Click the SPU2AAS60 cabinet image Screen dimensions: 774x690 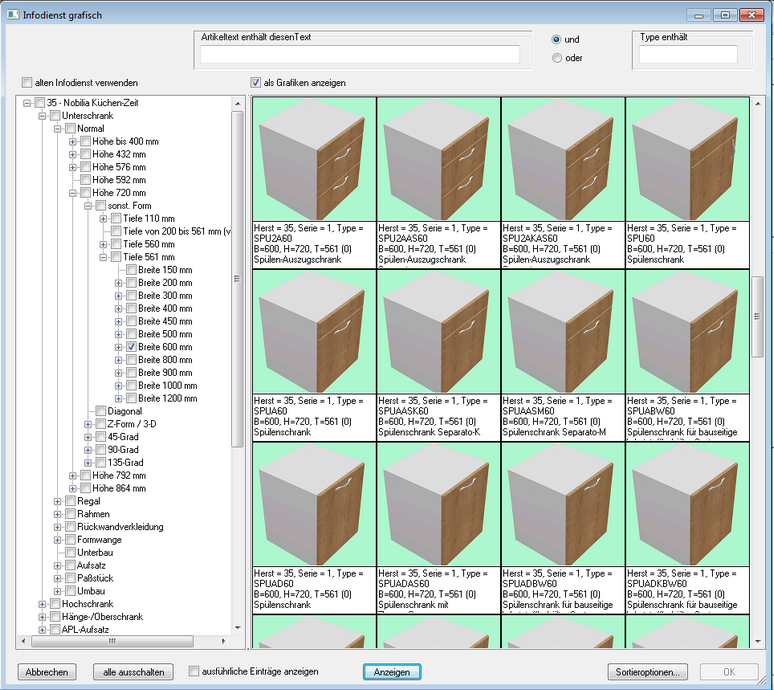(438, 159)
